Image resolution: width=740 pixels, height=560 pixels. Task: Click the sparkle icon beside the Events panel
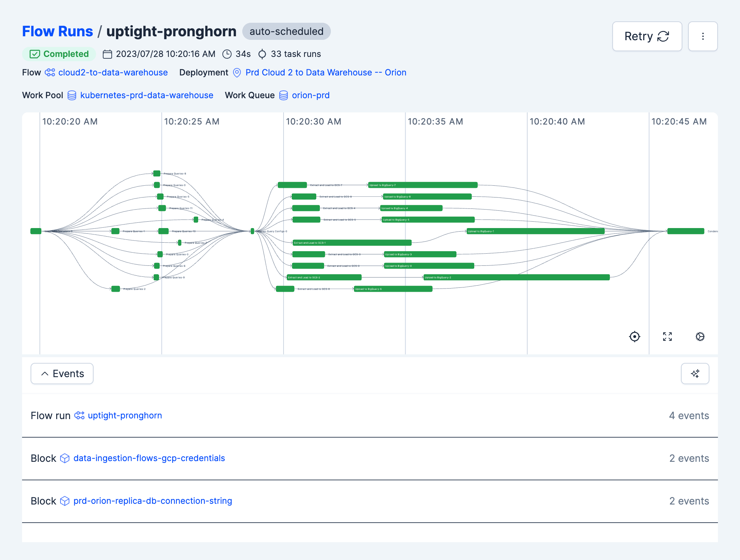[x=695, y=373]
